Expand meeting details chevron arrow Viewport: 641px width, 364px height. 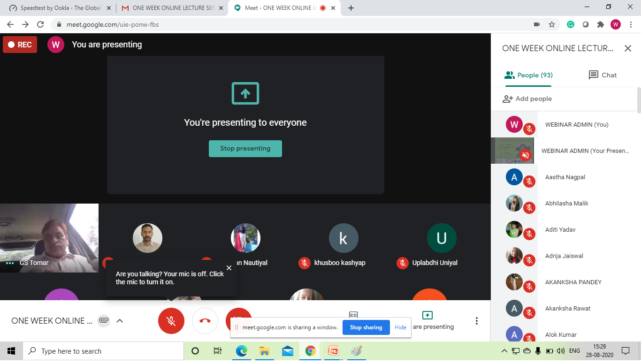click(x=120, y=321)
